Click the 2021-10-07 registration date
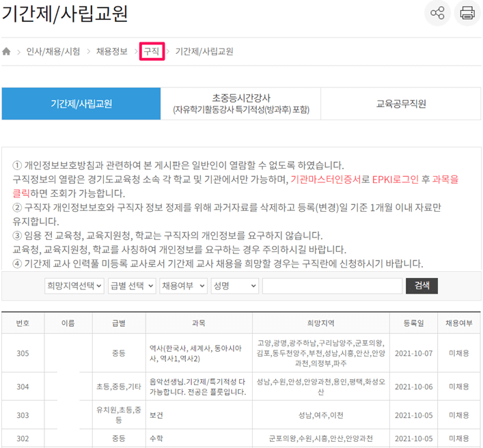The height and width of the screenshot is (448, 483). click(x=414, y=354)
